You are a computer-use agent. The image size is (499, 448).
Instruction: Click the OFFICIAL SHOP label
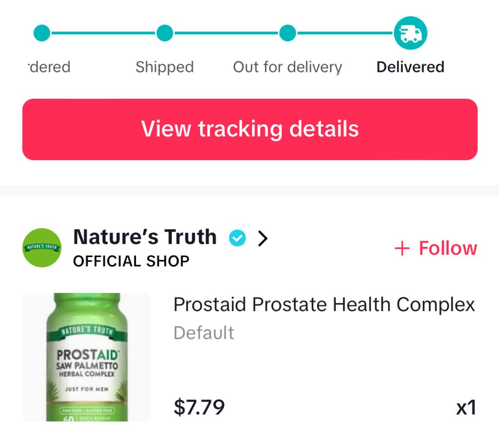click(x=131, y=261)
